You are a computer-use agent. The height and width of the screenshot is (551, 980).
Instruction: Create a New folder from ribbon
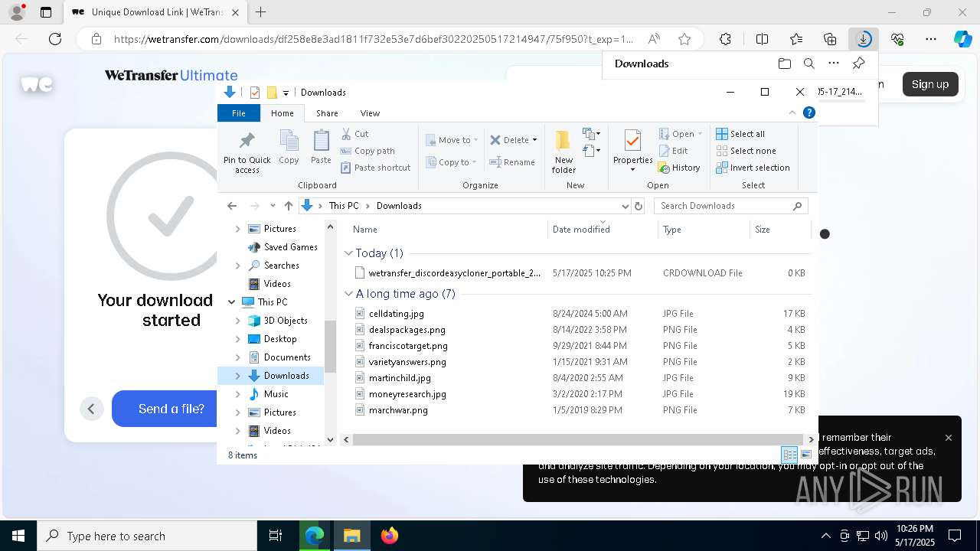tap(563, 152)
